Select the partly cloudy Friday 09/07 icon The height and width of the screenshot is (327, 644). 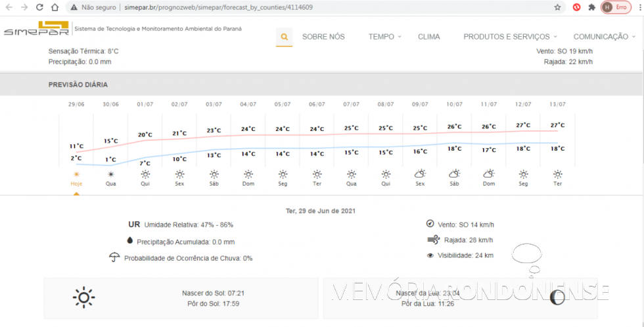[420, 174]
